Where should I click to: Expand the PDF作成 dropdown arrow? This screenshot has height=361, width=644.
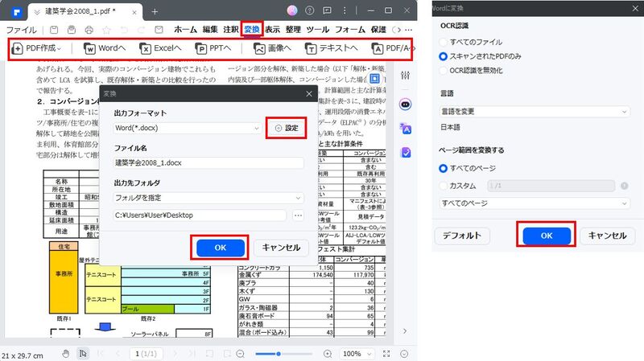[59, 49]
